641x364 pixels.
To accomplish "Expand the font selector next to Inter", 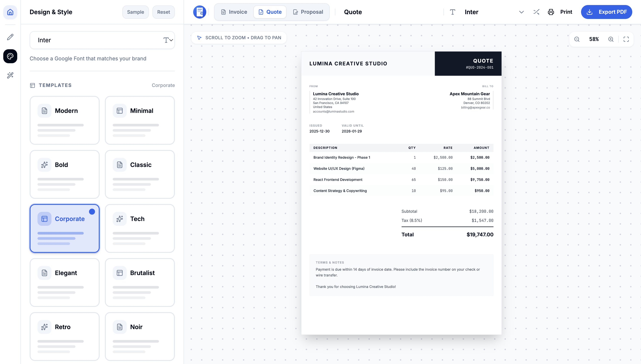I will tap(522, 12).
